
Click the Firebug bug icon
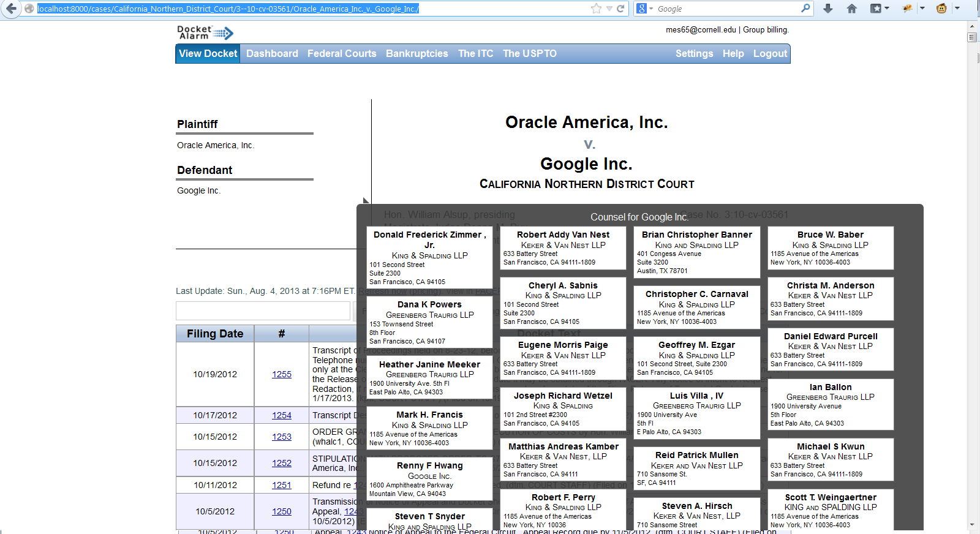pyautogui.click(x=907, y=9)
